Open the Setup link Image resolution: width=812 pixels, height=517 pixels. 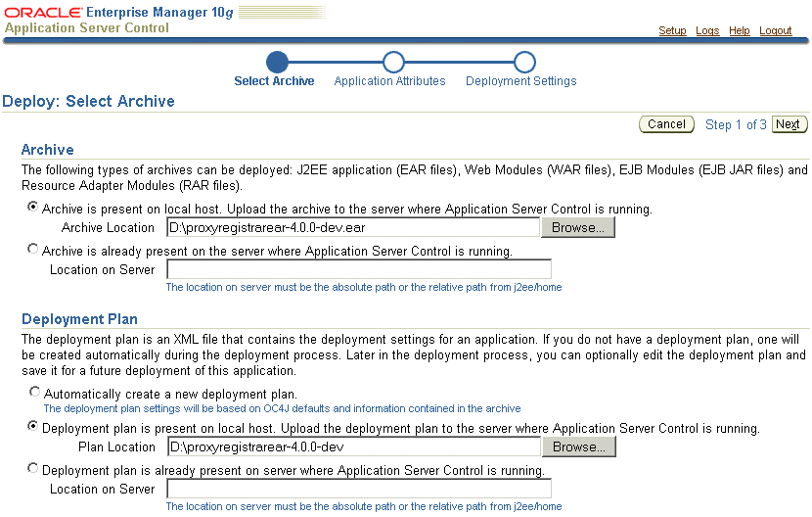click(672, 30)
